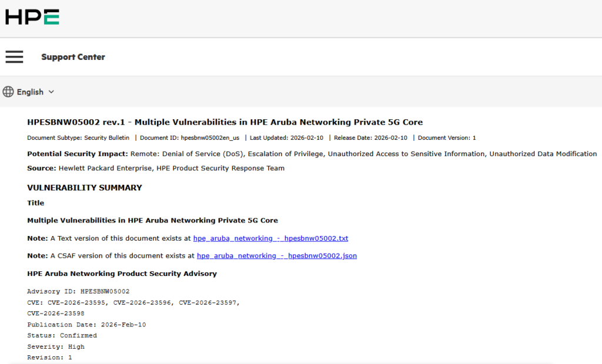Expand the chevron next to English
The width and height of the screenshot is (602, 364).
tap(51, 92)
